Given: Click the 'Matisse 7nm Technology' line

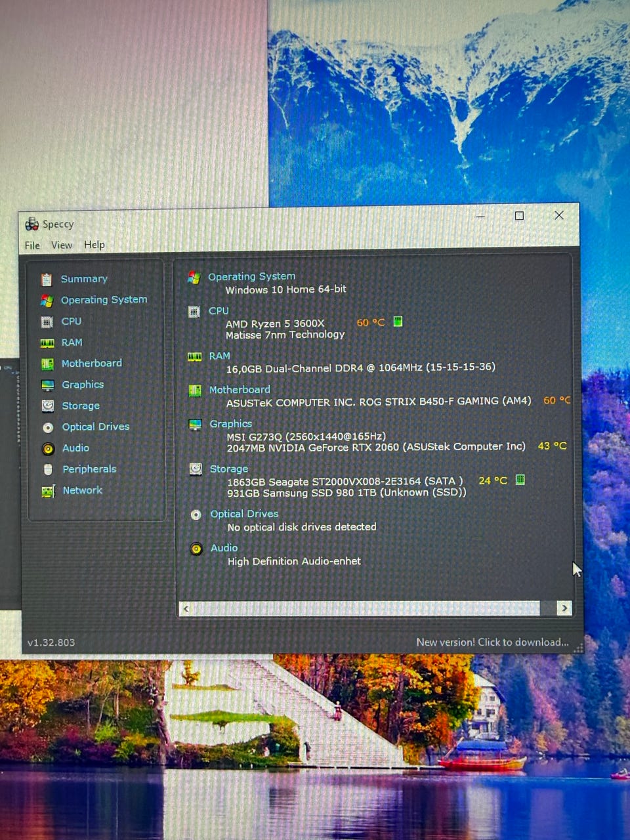Looking at the screenshot, I should (285, 335).
